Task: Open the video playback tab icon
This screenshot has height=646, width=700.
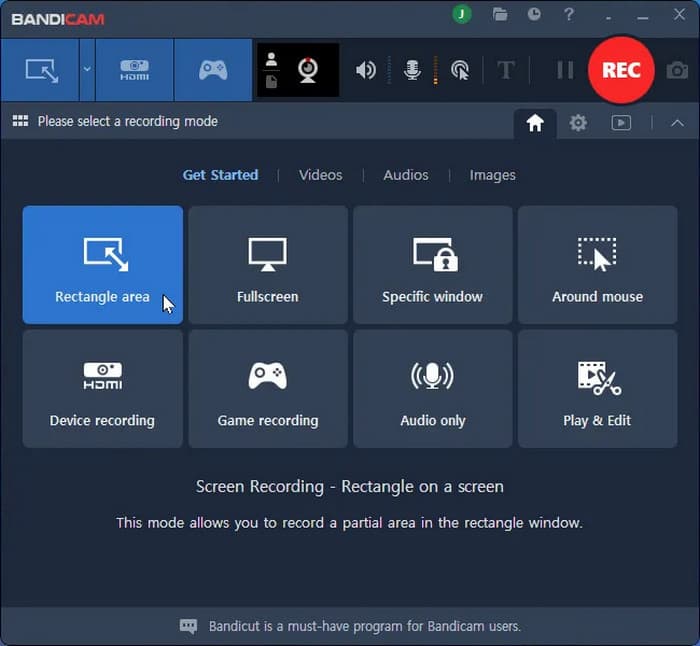Action: [621, 123]
